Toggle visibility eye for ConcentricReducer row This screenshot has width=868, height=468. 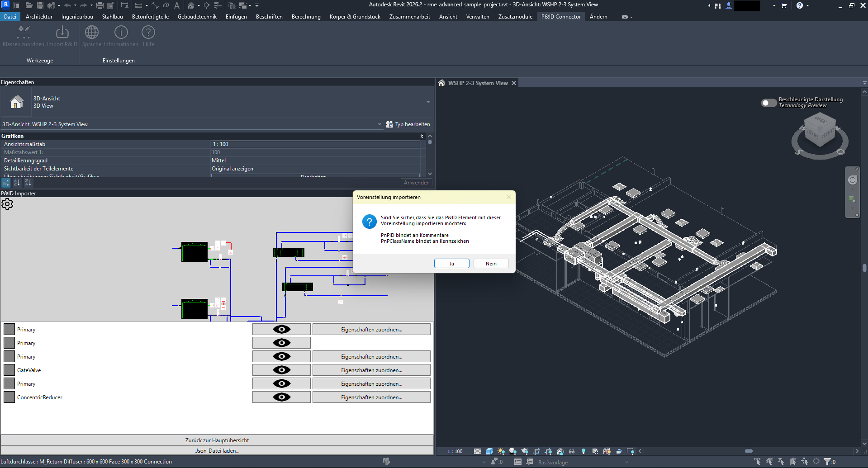(x=281, y=397)
